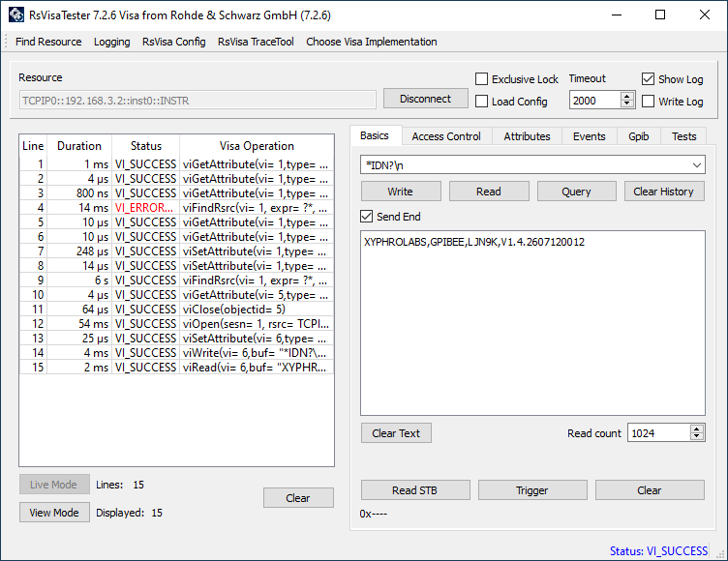Select log line 4 with VI_ERROR status

click(176, 207)
